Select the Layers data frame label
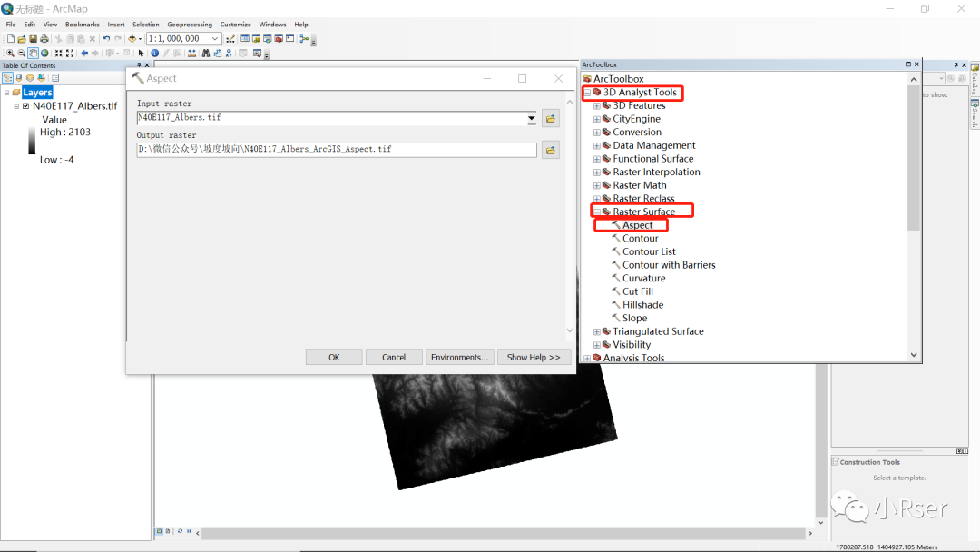 click(37, 93)
